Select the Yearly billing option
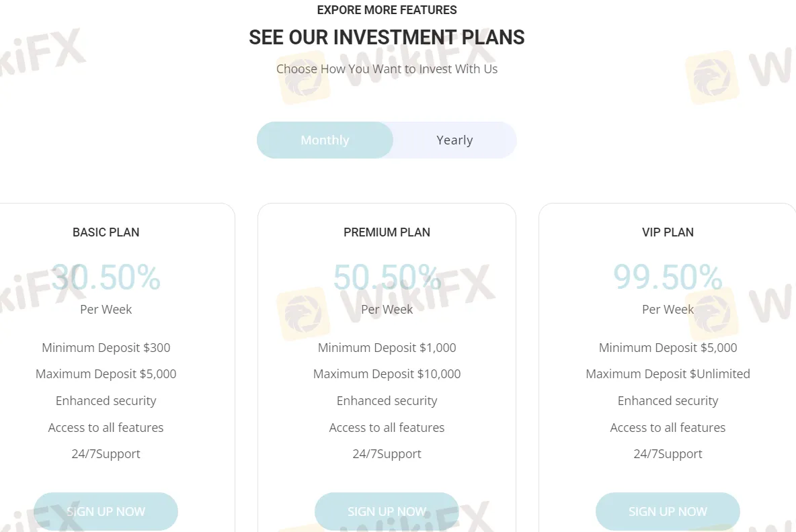Image resolution: width=796 pixels, height=532 pixels. pyautogui.click(x=454, y=140)
